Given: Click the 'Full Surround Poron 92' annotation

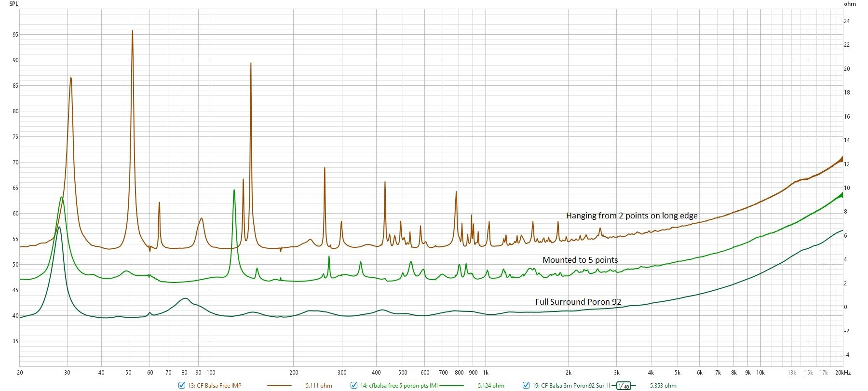Looking at the screenshot, I should pos(578,302).
